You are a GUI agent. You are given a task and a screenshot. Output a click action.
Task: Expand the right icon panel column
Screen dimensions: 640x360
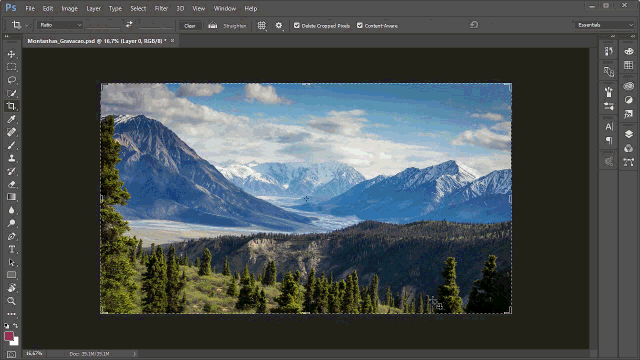point(633,36)
